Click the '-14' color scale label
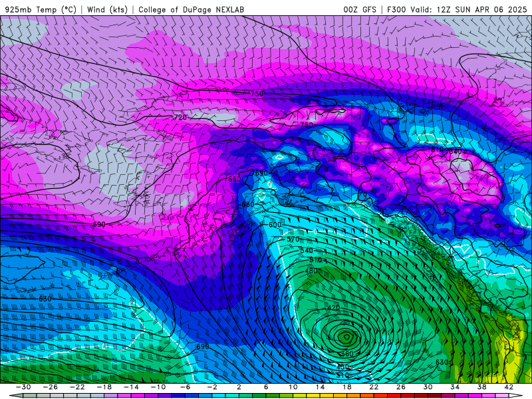 tap(131, 387)
